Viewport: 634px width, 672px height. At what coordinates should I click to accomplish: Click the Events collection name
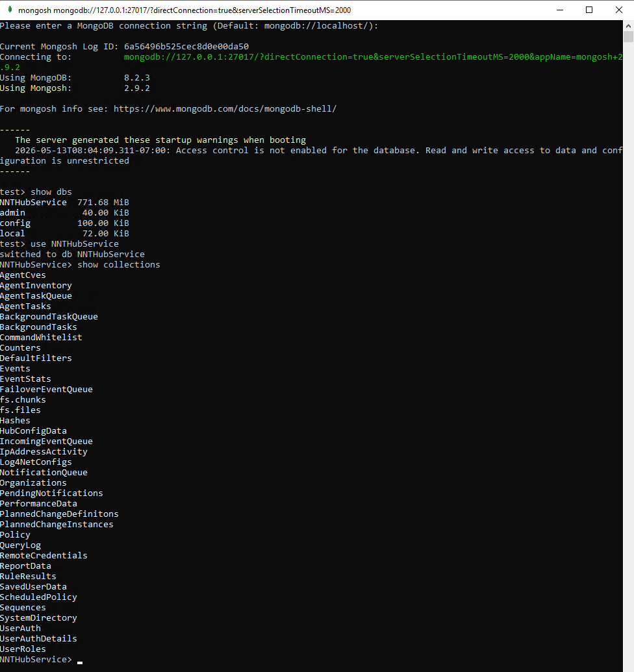tap(15, 369)
